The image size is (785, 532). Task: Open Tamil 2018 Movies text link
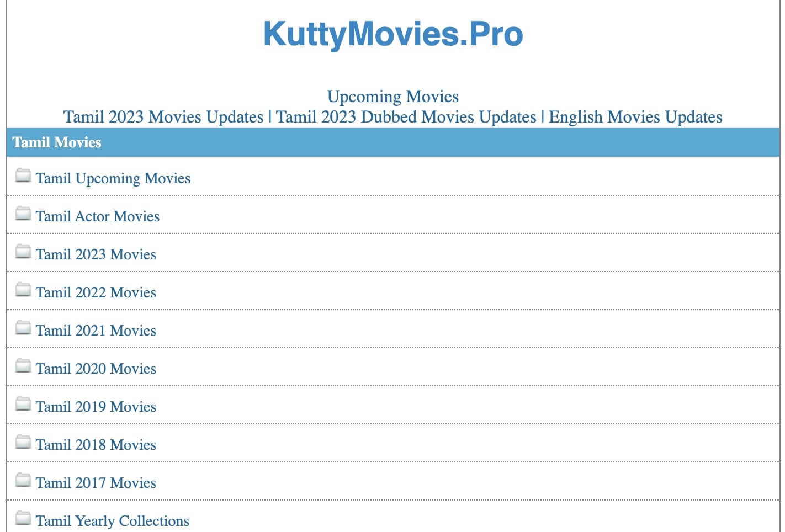point(96,445)
